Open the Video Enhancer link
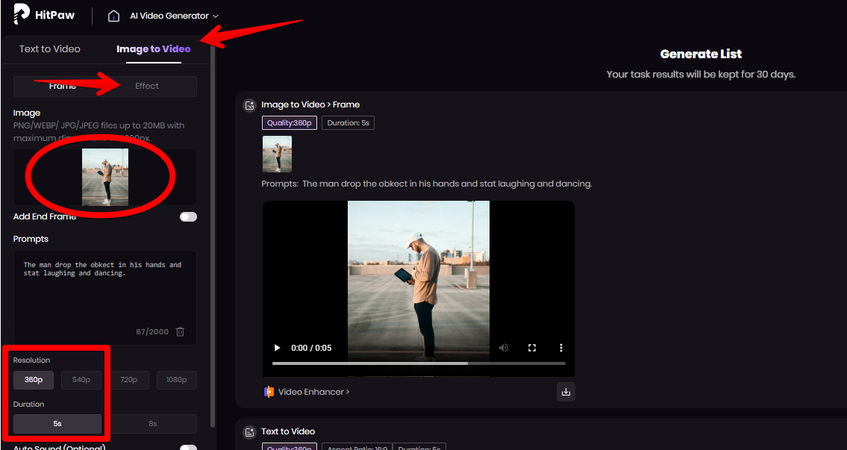Image resolution: width=847 pixels, height=450 pixels. (x=307, y=392)
